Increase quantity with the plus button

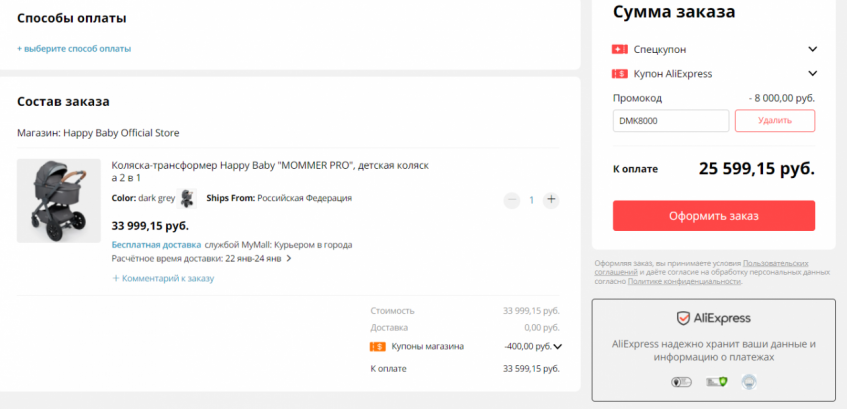[550, 199]
